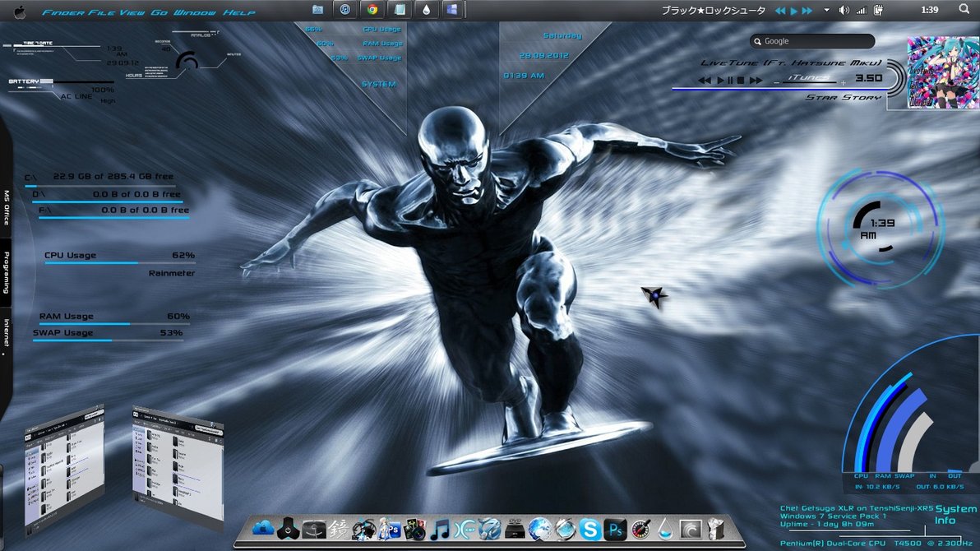Open the iTunes music note dock icon
Screen dimensions: 980x551
click(440, 530)
